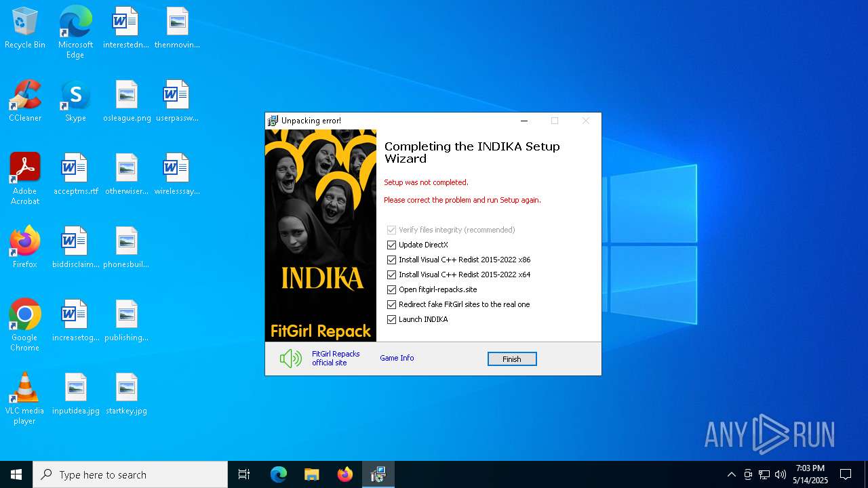Image resolution: width=868 pixels, height=488 pixels.
Task: Launch Firefox desktop shortcut
Action: point(25,247)
